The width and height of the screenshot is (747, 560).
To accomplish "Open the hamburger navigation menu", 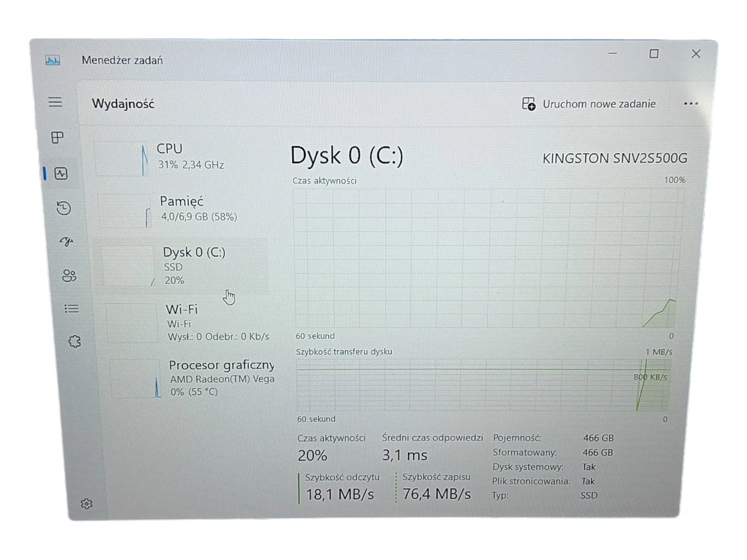I will pyautogui.click(x=55, y=102).
